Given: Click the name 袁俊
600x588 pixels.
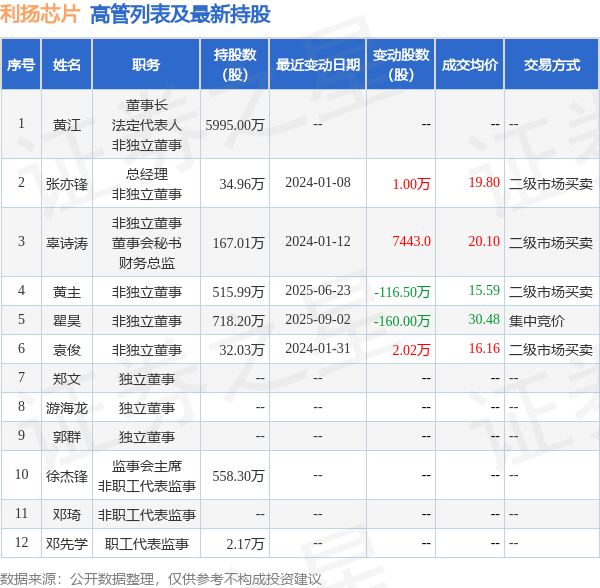Looking at the screenshot, I should point(67,350).
